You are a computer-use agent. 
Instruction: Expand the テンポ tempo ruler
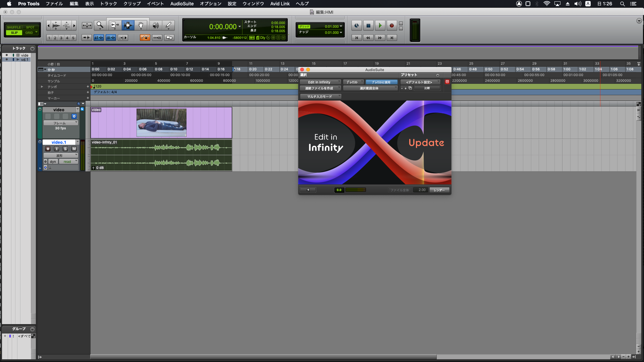(x=42, y=87)
